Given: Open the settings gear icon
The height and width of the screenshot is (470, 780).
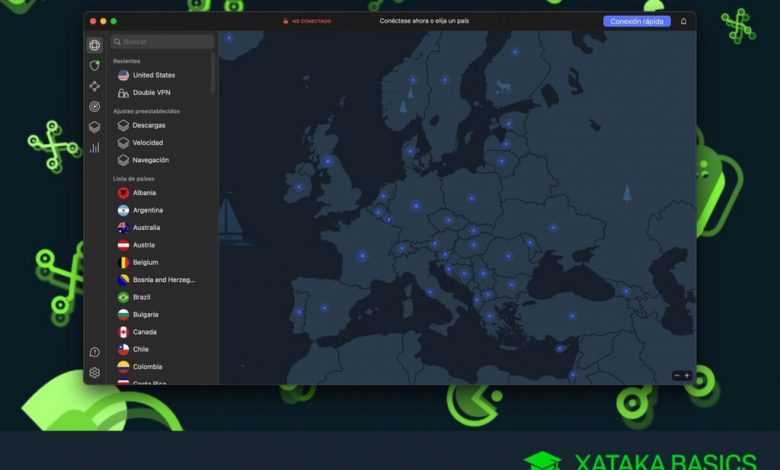Looking at the screenshot, I should [95, 373].
